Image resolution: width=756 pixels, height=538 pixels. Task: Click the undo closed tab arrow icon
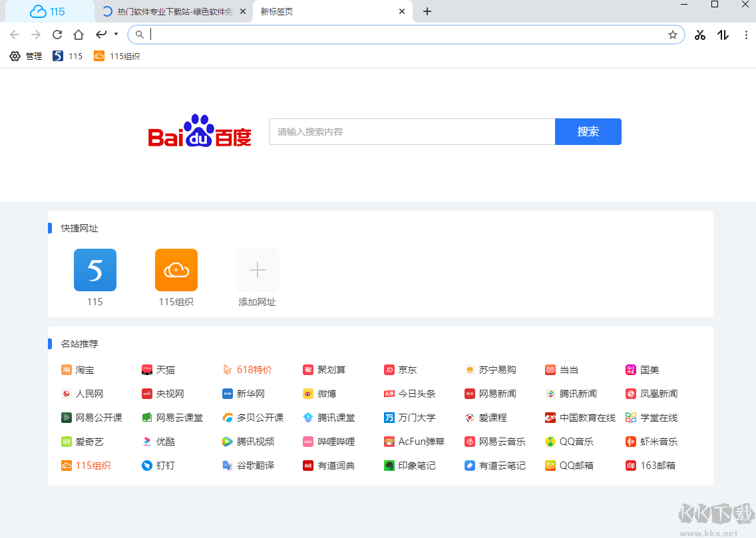(100, 34)
